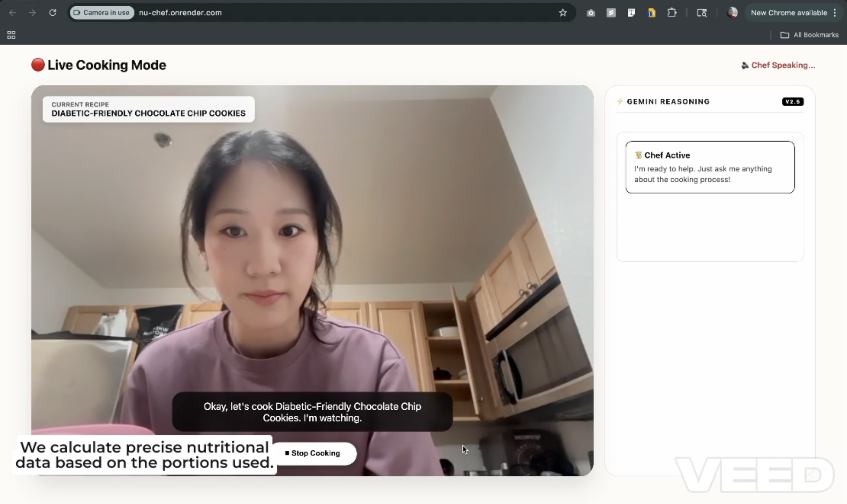Open the All Bookmarks folder
Viewport: 847px width, 504px height.
tap(809, 35)
